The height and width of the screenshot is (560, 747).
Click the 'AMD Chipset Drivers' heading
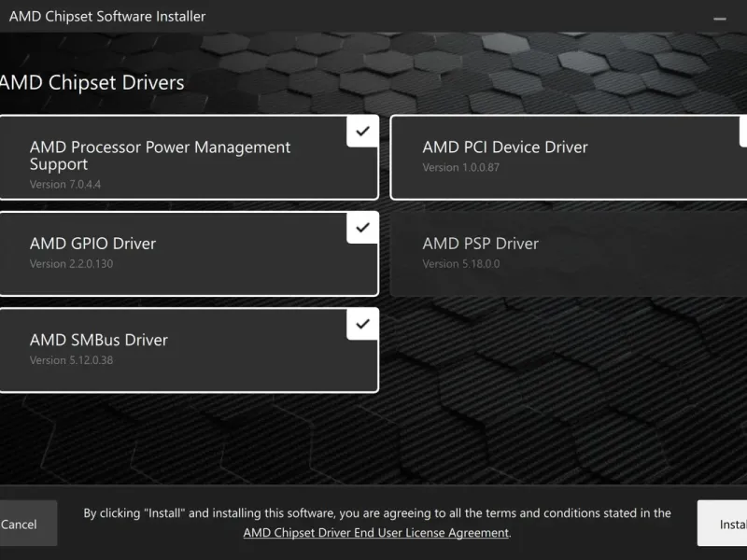pos(92,82)
